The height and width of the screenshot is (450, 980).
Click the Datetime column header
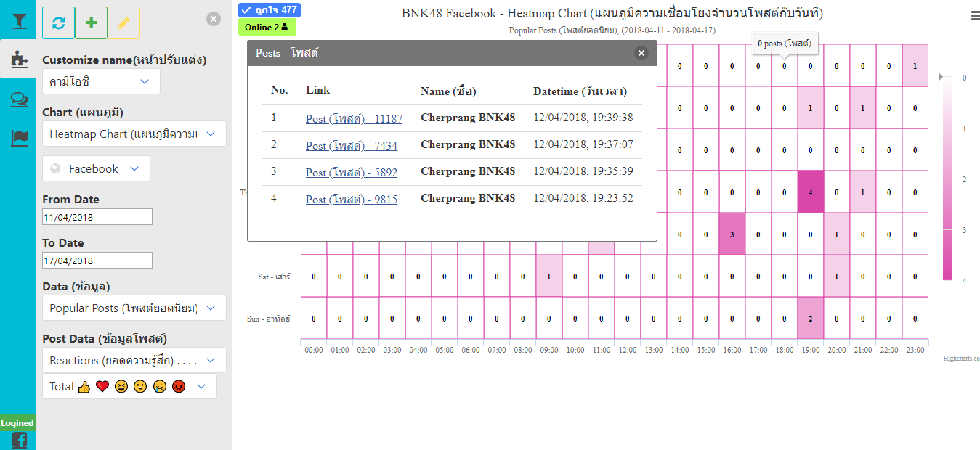pyautogui.click(x=580, y=91)
